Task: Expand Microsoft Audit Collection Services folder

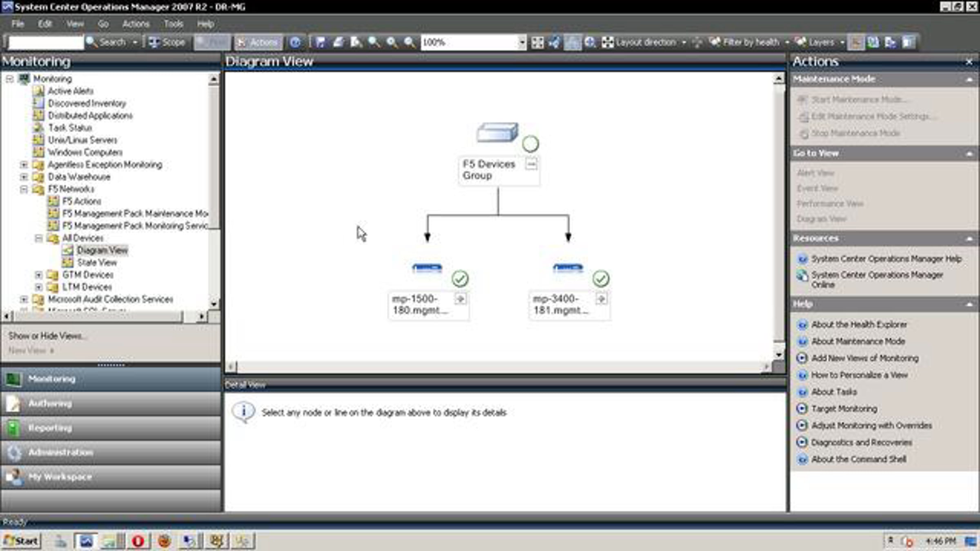Action: coord(24,300)
